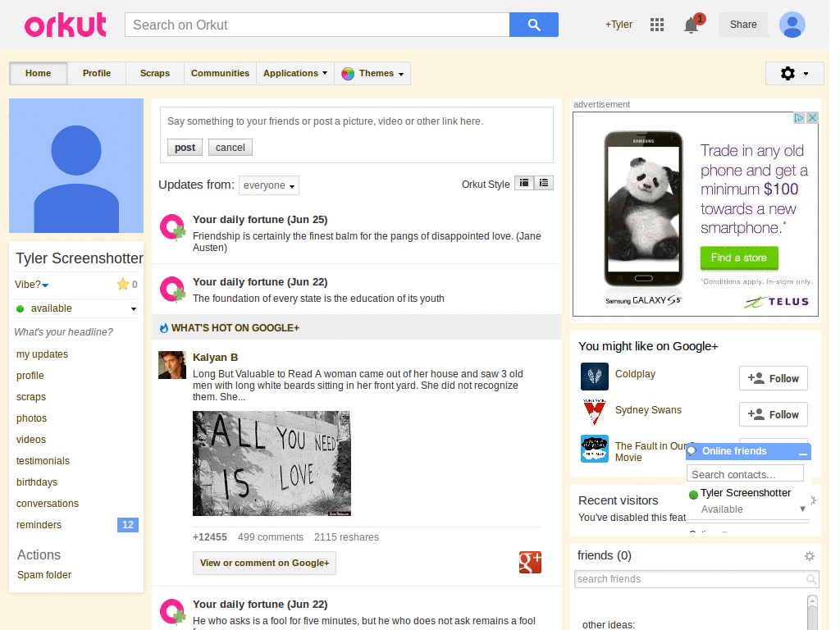
Task: Open conversations in the sidebar
Action: (x=48, y=504)
